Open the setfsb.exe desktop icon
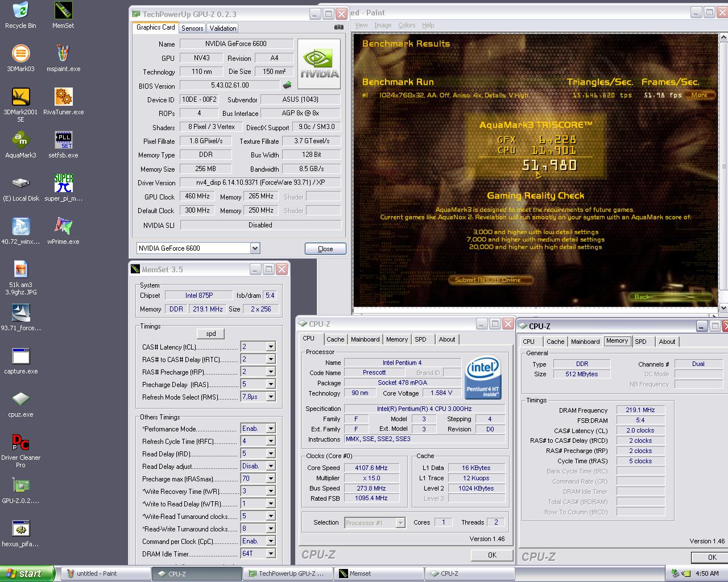 pos(63,144)
